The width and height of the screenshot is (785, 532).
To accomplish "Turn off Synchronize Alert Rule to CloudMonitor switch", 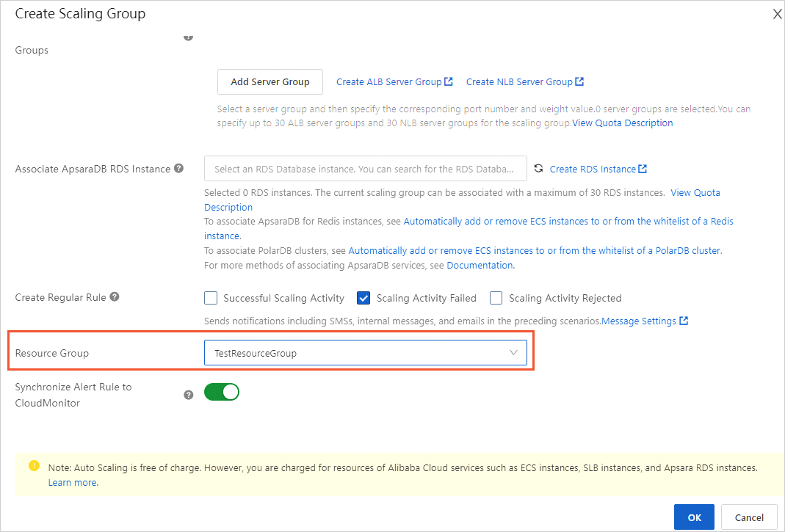I will point(222,392).
